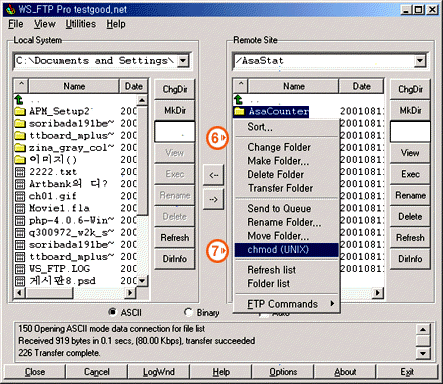
Task: Click the transfer-to-remote right arrow button
Action: (213, 199)
